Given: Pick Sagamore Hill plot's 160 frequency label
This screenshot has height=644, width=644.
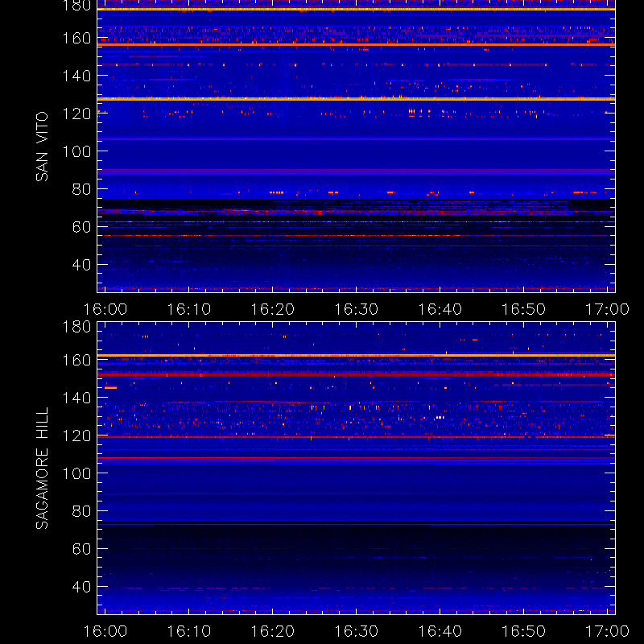Looking at the screenshot, I should 76,360.
